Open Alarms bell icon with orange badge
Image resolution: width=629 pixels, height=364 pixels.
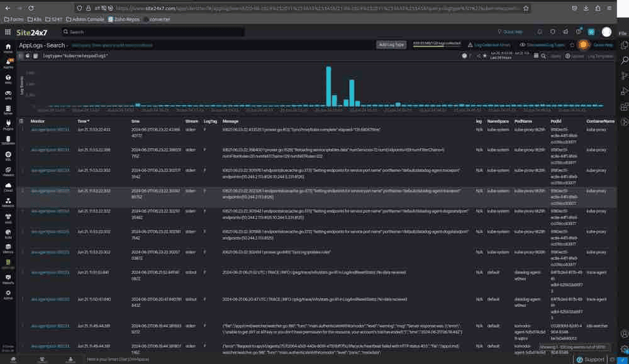coord(8,62)
